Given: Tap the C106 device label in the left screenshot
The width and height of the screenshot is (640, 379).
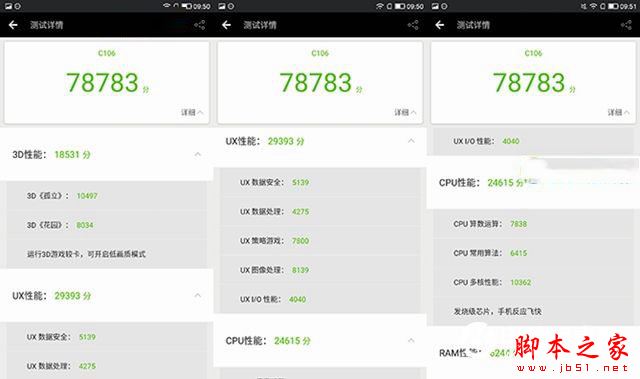Looking at the screenshot, I should [x=107, y=53].
